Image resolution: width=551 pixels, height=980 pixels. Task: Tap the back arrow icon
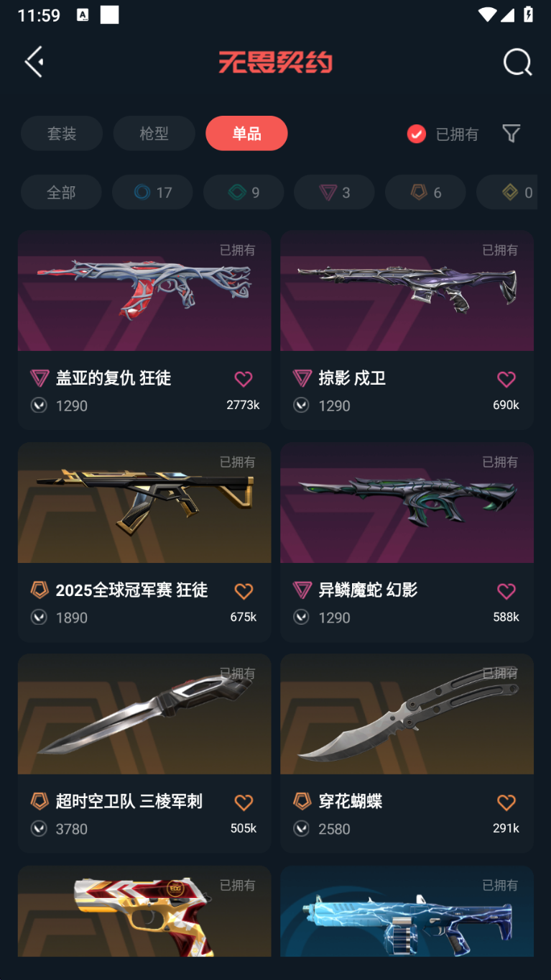tap(34, 62)
